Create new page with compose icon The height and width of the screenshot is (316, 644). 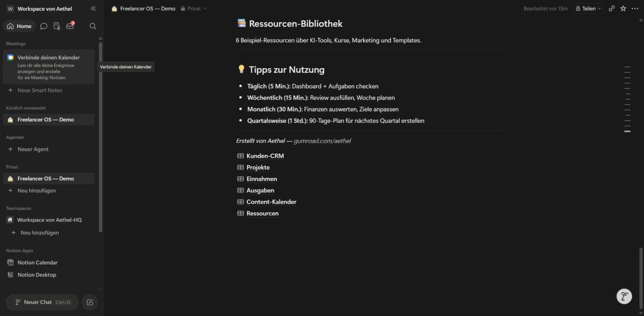pos(90,302)
